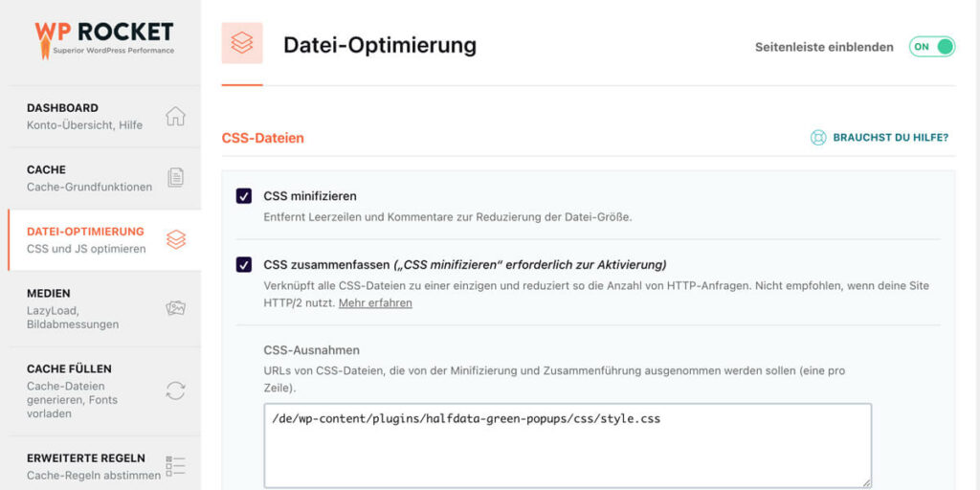980x490 pixels.
Task: Open the Dashboard menu item
Action: (104, 116)
